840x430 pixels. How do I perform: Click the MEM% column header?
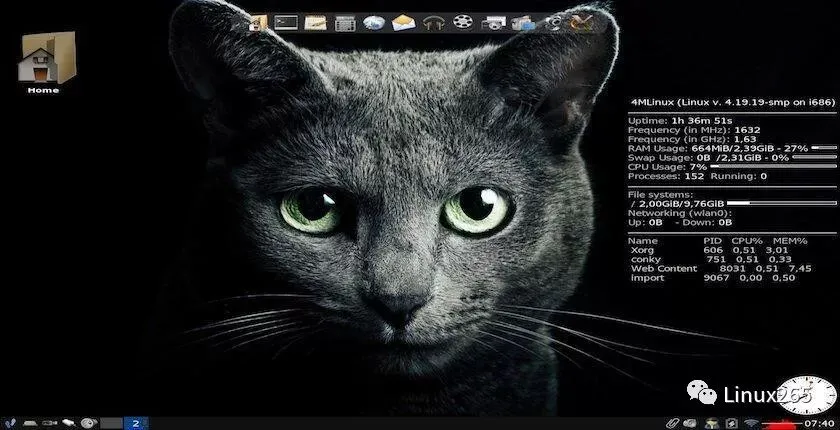pos(790,241)
